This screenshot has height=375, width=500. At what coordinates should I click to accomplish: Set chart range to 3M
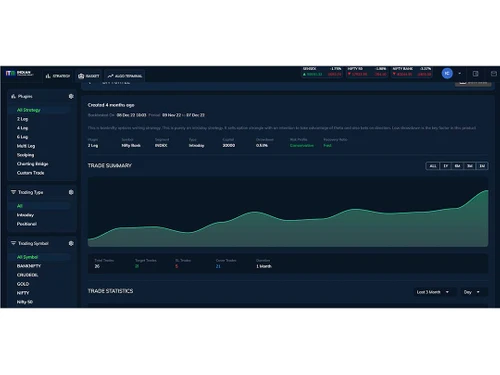[x=470, y=166]
